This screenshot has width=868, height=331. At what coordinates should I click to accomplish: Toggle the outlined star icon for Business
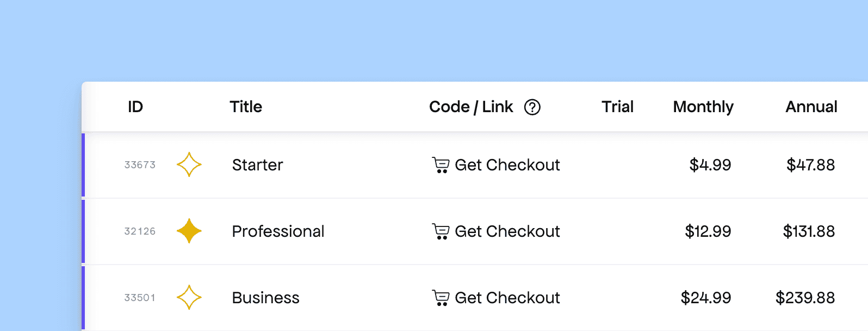pos(189,297)
